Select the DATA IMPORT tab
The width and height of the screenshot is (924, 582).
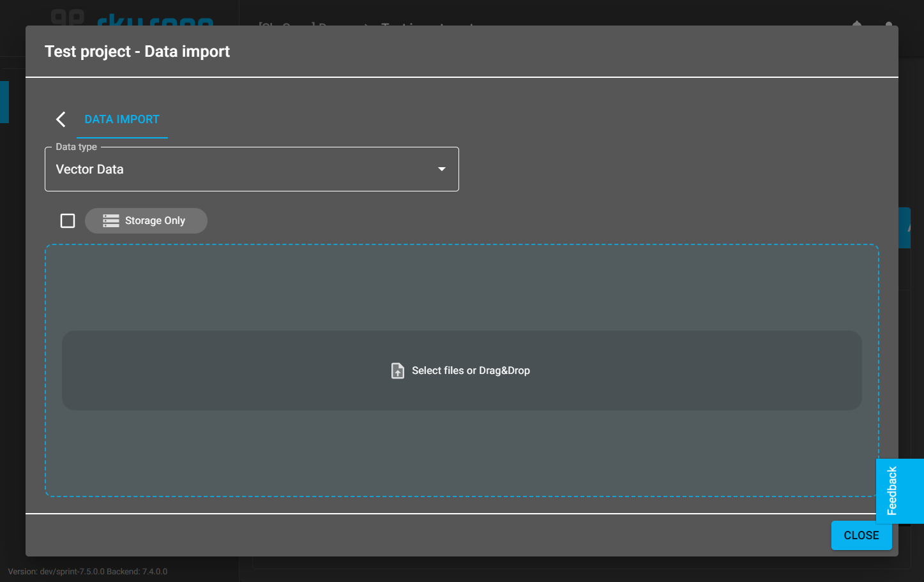(122, 119)
